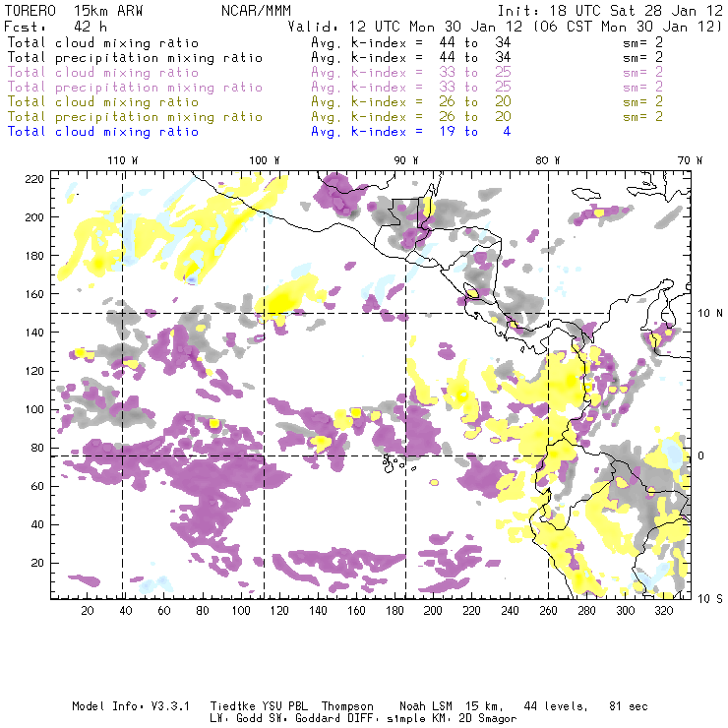Click '44 levels,' in the footer
The image size is (728, 728).
click(556, 706)
